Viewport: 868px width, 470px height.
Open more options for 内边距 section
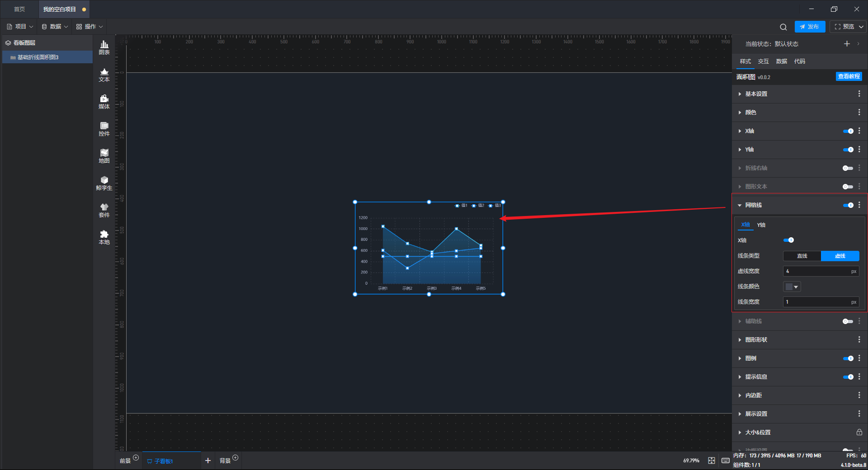(859, 395)
